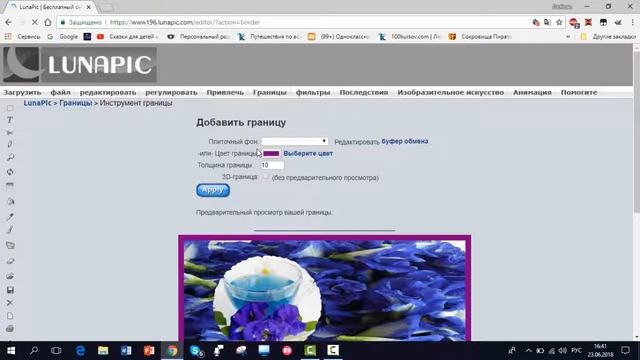Stop page loading with X button
This screenshot has height=360, width=640.
[x=34, y=22]
